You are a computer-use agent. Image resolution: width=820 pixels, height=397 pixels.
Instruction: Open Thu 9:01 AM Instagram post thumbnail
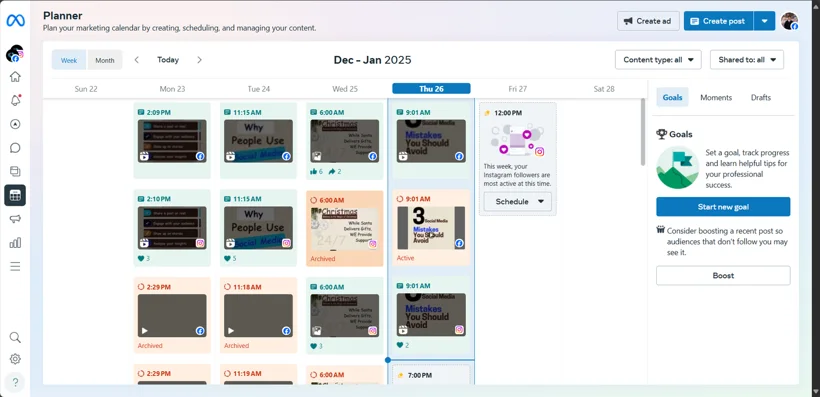431,314
